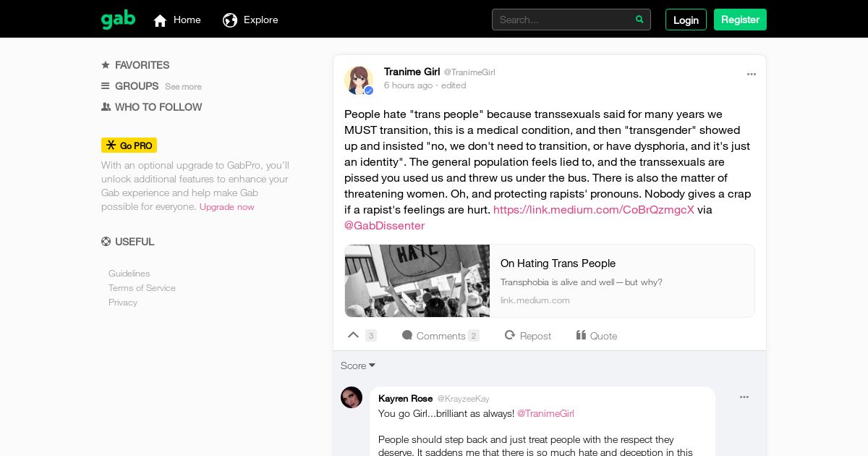
Task: Click the Repost arrow icon
Action: [510, 335]
